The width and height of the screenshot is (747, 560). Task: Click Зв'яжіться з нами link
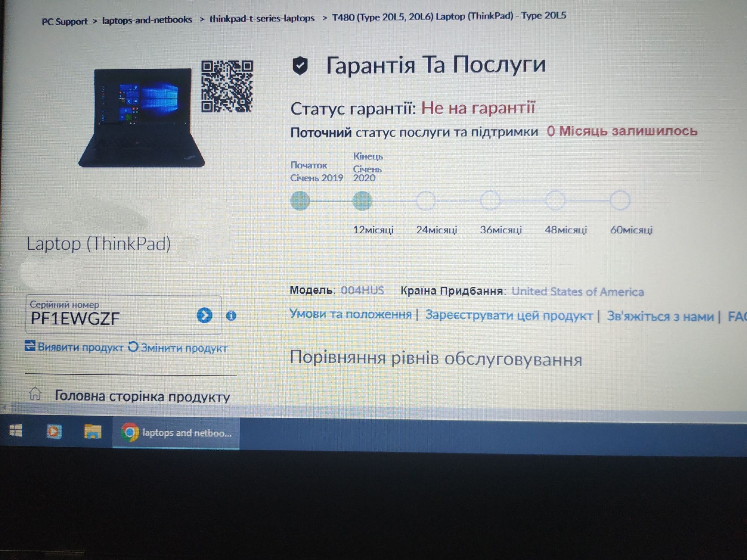pyautogui.click(x=660, y=317)
